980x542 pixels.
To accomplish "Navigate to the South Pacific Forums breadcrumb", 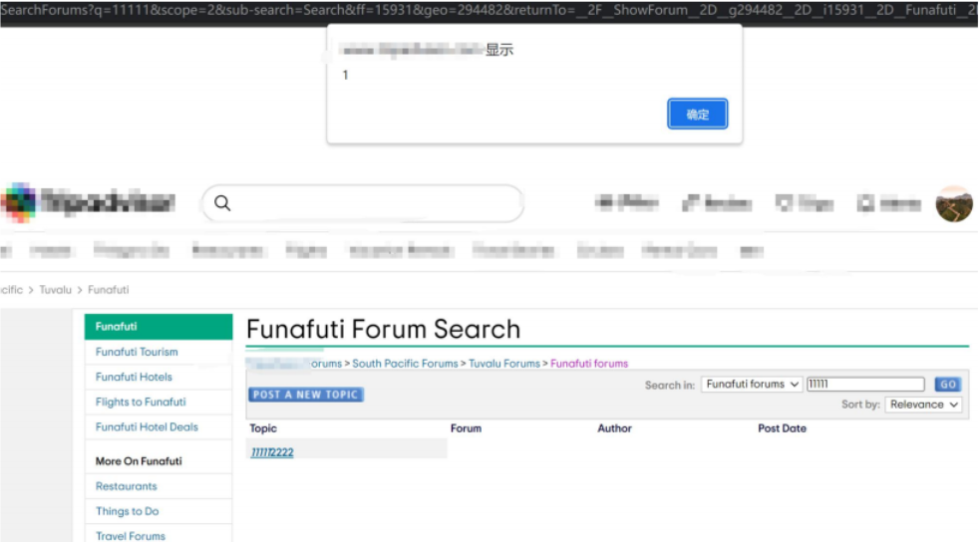I will coord(405,364).
